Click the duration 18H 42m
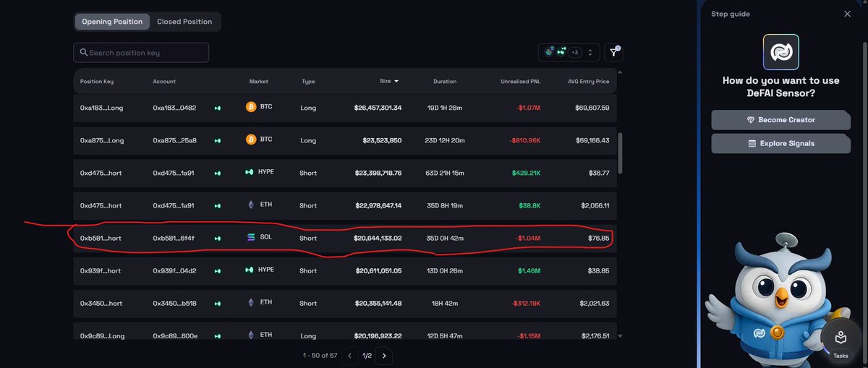 tap(445, 304)
